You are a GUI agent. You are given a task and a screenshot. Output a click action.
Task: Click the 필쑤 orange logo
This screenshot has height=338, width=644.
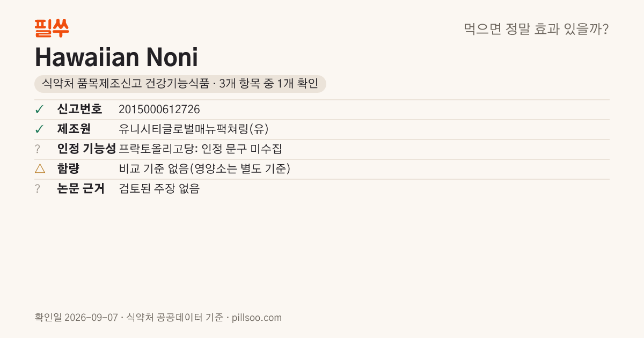tap(52, 28)
